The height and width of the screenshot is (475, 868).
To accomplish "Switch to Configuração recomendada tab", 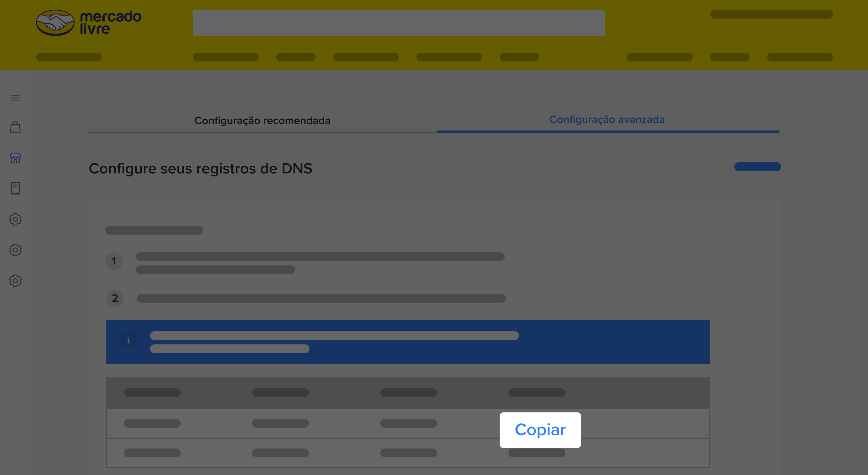I will click(x=262, y=121).
